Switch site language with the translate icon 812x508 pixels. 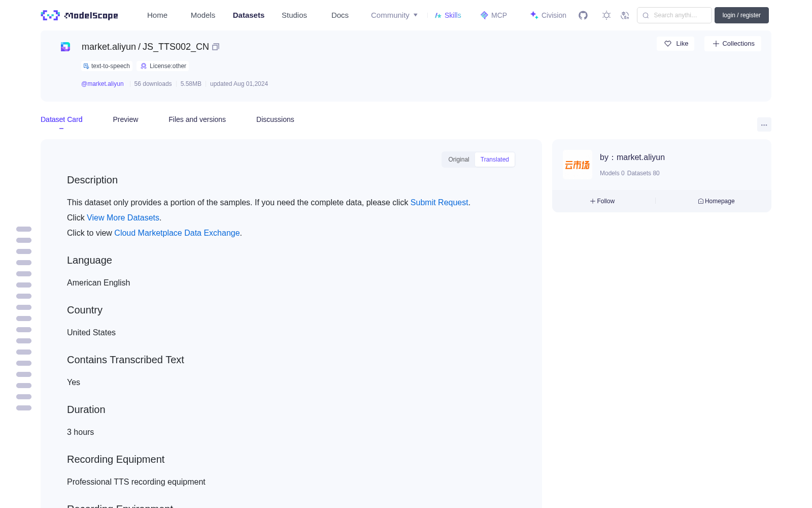pyautogui.click(x=625, y=15)
